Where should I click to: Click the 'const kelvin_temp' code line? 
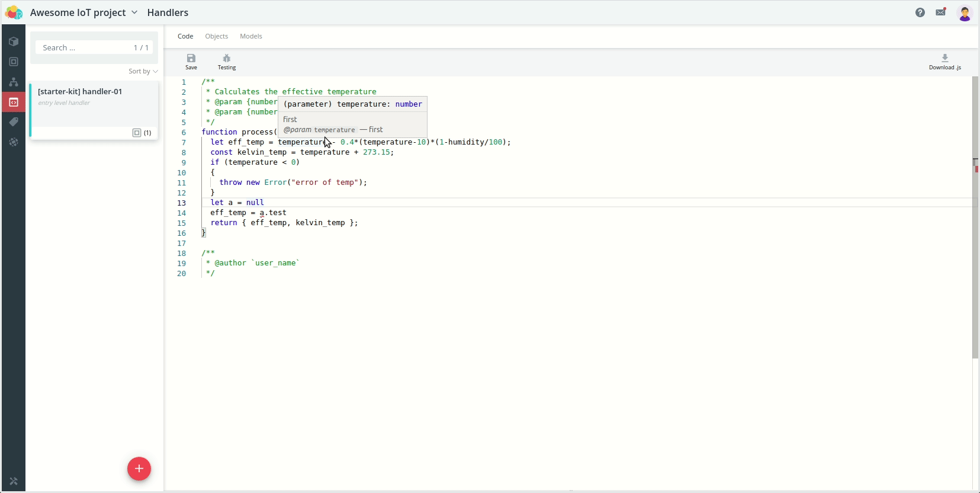tap(302, 152)
